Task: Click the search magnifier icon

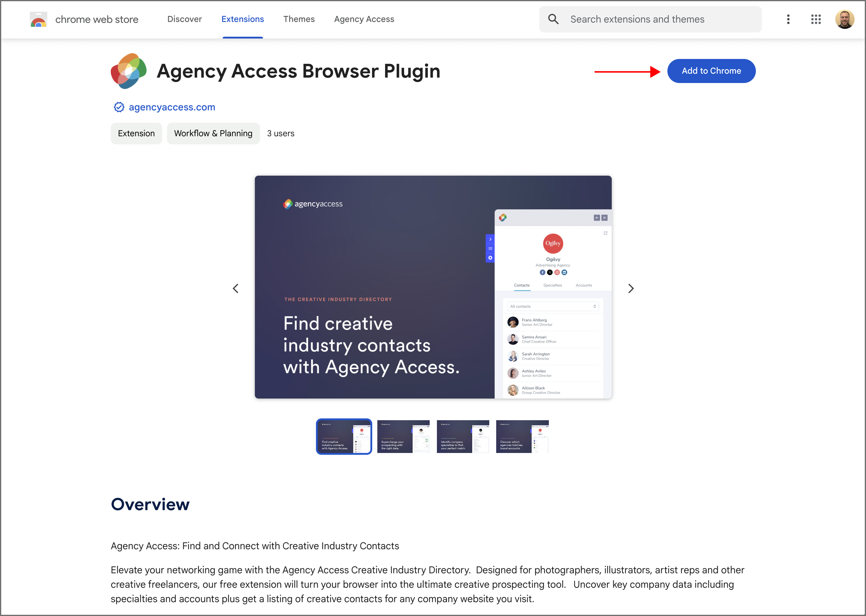Action: click(553, 19)
